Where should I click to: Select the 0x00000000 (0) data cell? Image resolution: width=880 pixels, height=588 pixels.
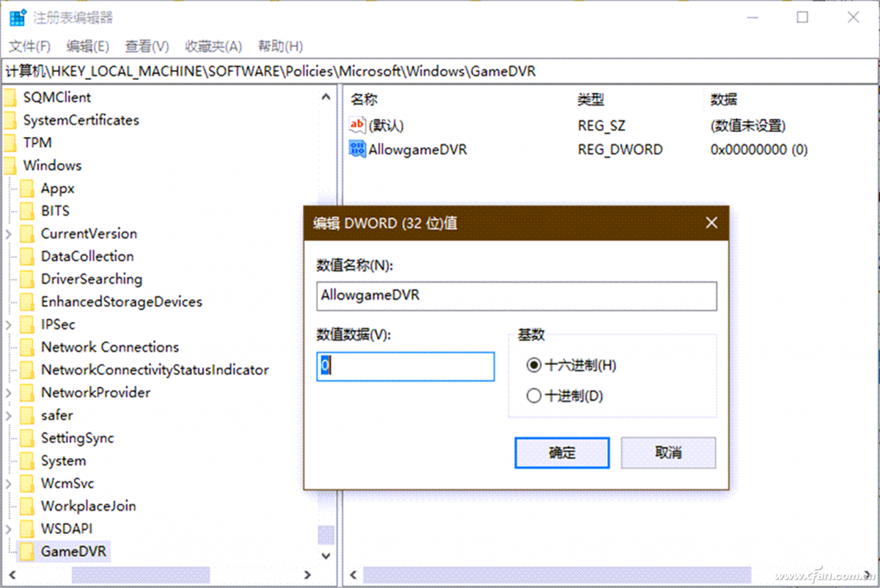759,150
